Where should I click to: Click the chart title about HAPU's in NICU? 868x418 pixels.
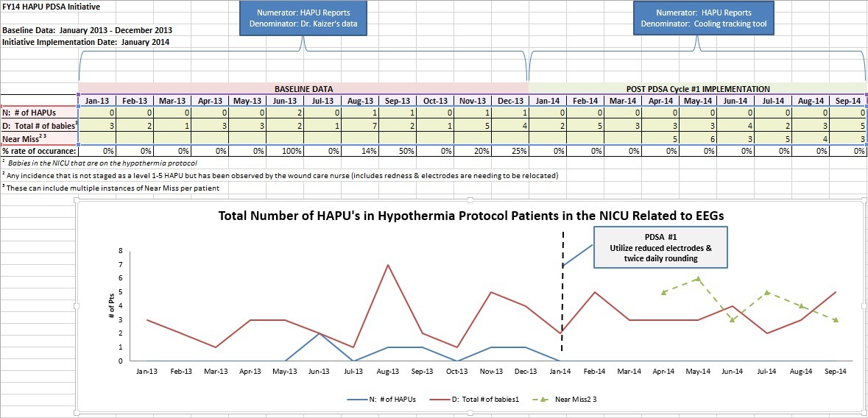click(470, 216)
